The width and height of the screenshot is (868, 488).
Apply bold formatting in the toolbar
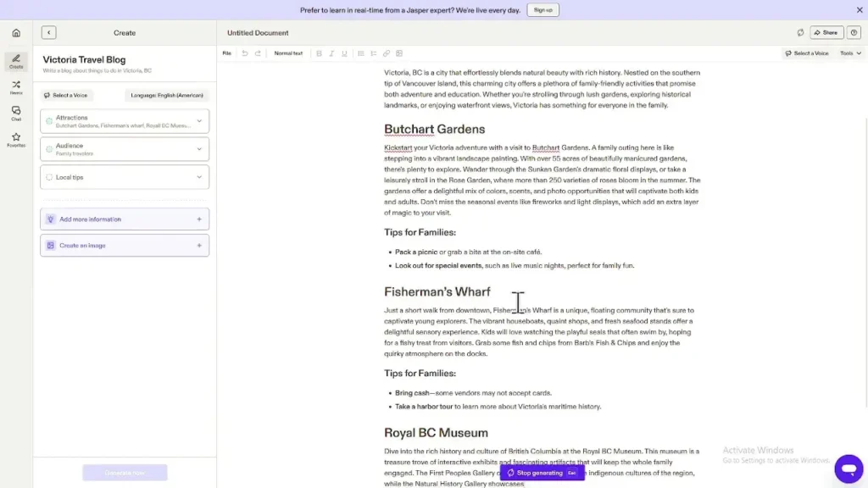click(x=319, y=53)
